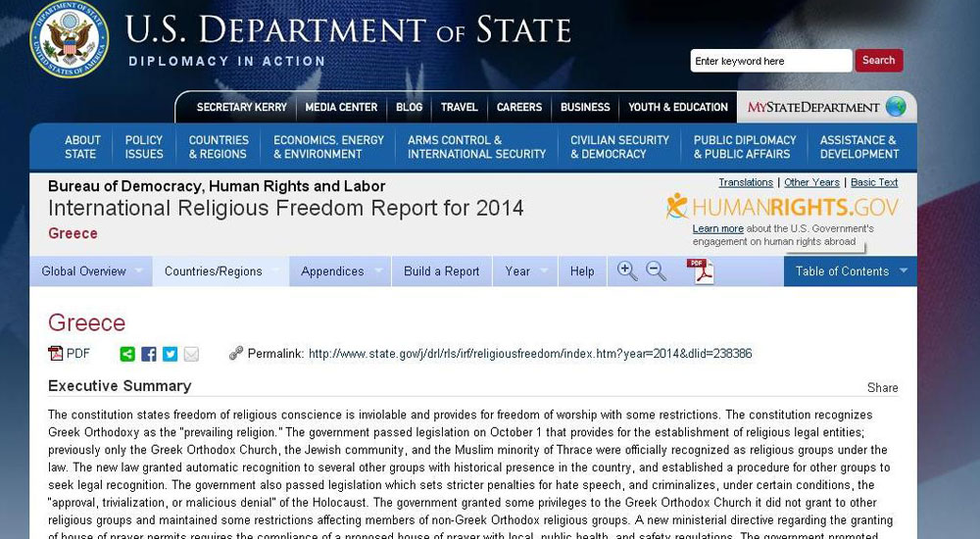Select the Secretary Kerry tab

pyautogui.click(x=241, y=108)
